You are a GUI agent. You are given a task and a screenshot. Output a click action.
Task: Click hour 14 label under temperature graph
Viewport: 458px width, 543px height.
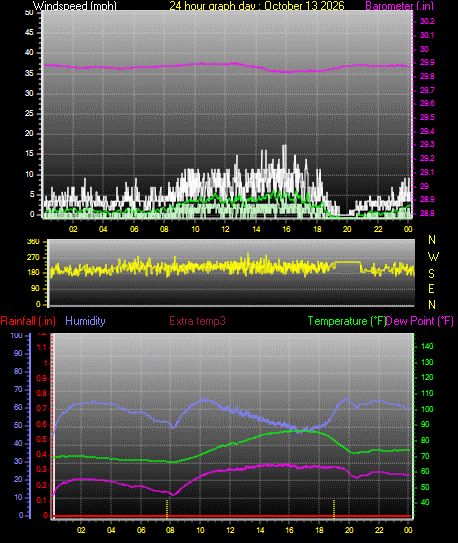pyautogui.click(x=260, y=530)
